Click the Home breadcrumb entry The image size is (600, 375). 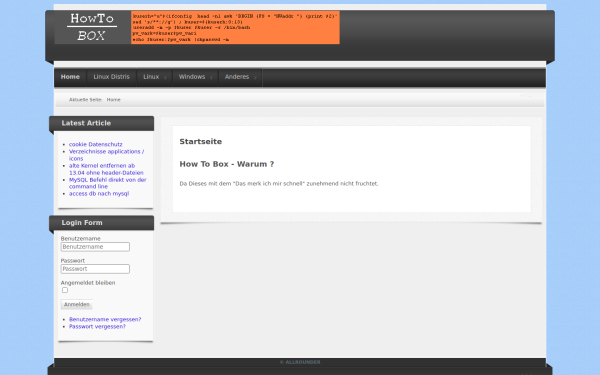click(x=113, y=100)
